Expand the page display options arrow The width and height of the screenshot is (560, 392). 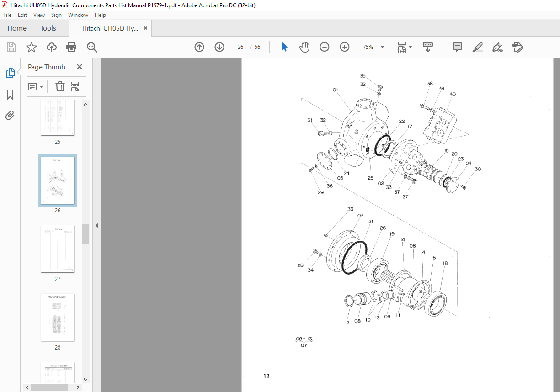[x=410, y=47]
